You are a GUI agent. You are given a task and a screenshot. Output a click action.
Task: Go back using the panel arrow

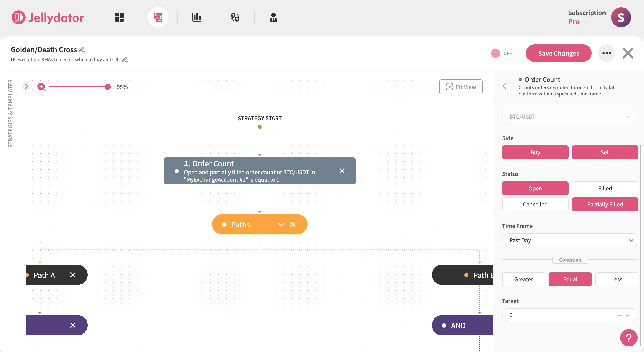(x=506, y=86)
